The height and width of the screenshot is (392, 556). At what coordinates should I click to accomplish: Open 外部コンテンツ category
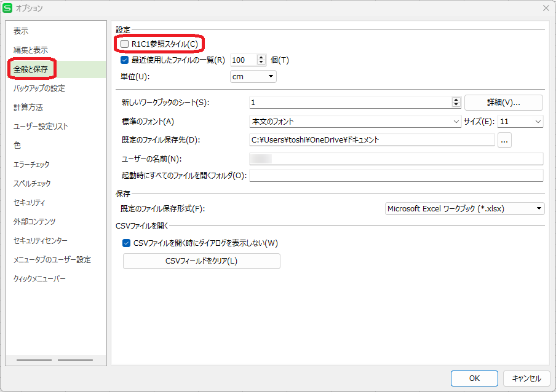(x=34, y=222)
